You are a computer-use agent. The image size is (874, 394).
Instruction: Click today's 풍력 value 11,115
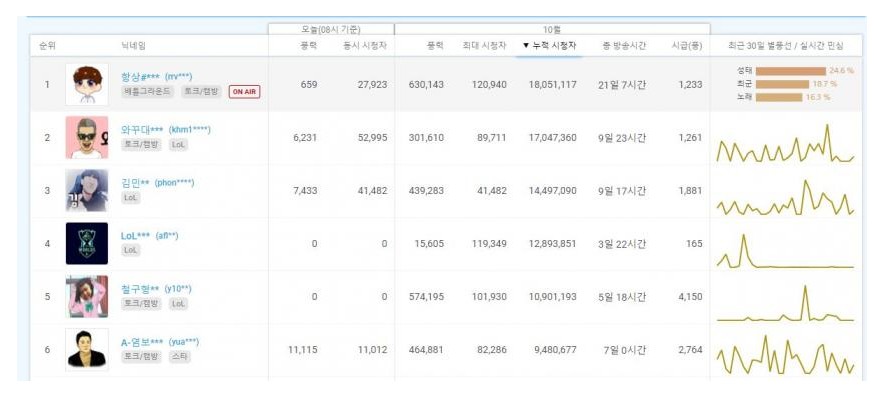(303, 350)
